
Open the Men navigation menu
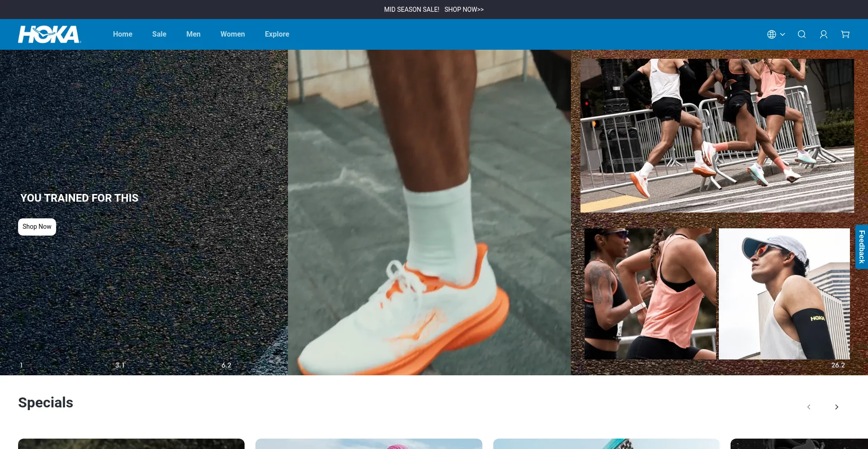click(193, 34)
